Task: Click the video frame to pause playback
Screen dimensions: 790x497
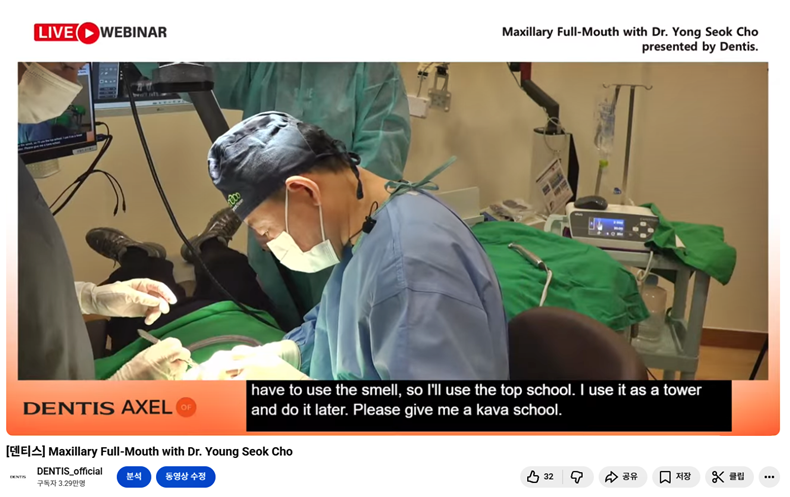Action: [393, 221]
